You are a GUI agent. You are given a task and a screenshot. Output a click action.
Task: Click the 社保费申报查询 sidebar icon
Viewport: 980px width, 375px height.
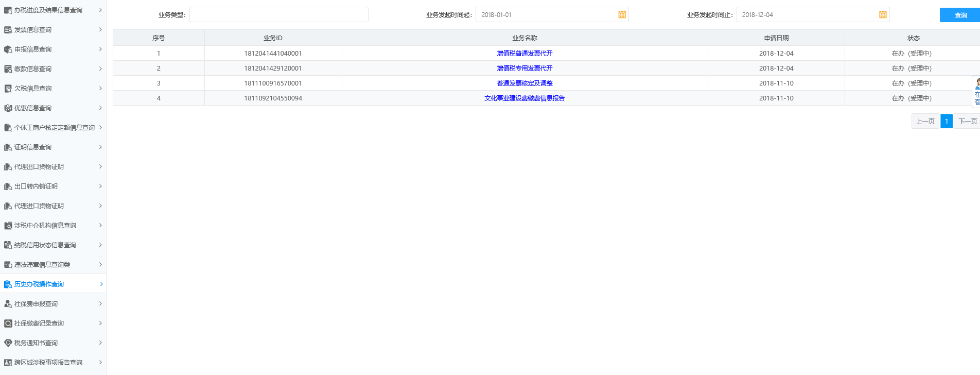(8, 304)
